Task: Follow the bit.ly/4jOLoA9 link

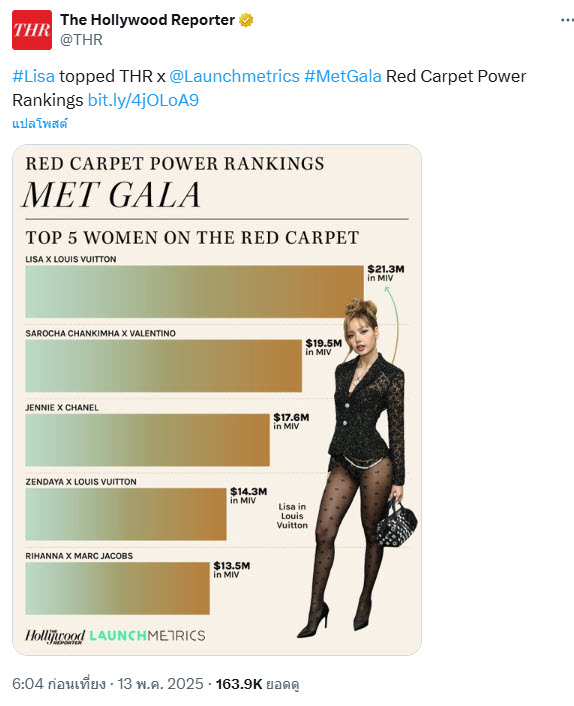Action: click(143, 100)
